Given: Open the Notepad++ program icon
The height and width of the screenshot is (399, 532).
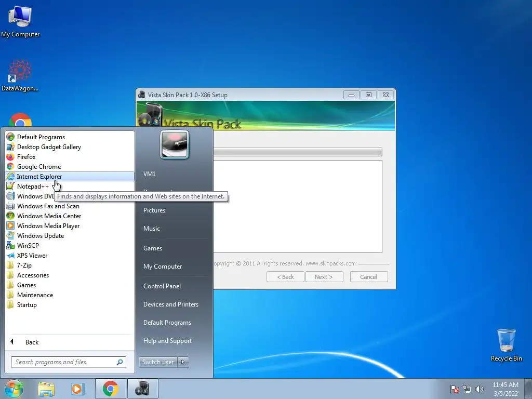Looking at the screenshot, I should point(10,187).
